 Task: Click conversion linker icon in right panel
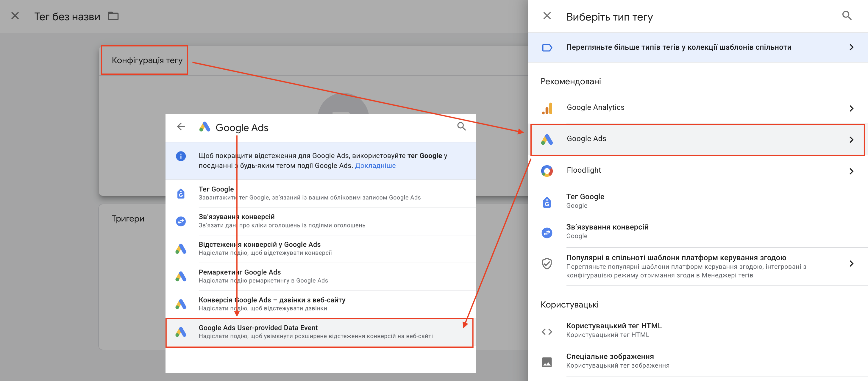(547, 232)
